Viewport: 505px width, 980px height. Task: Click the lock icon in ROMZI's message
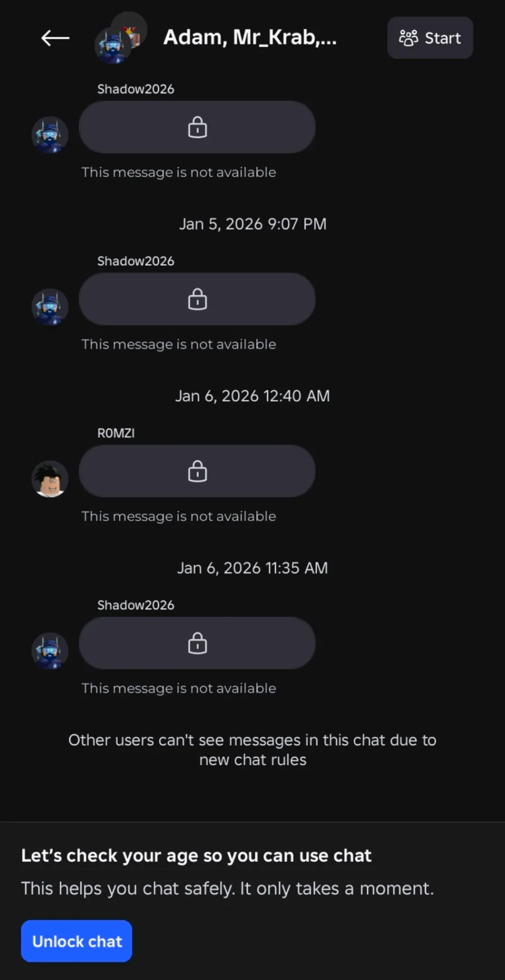tap(198, 471)
